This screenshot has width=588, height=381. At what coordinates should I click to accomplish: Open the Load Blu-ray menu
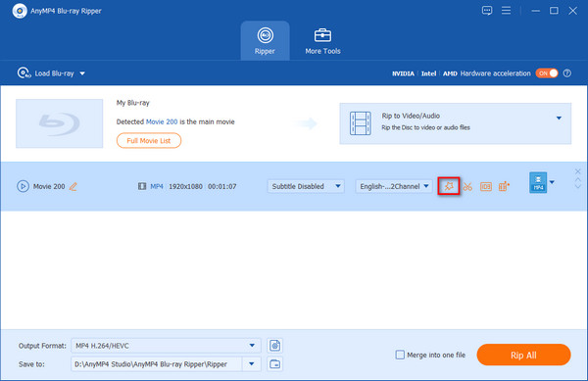51,73
